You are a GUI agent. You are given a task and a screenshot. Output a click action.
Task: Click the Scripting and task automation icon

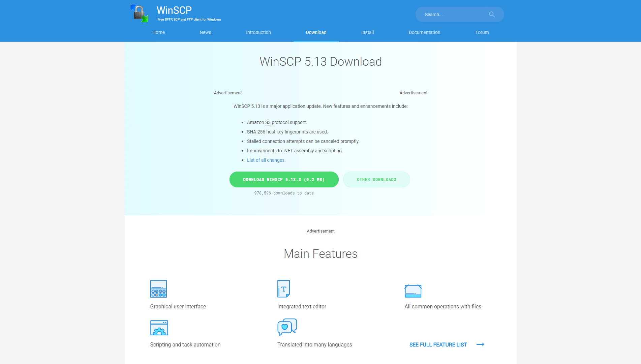click(159, 328)
